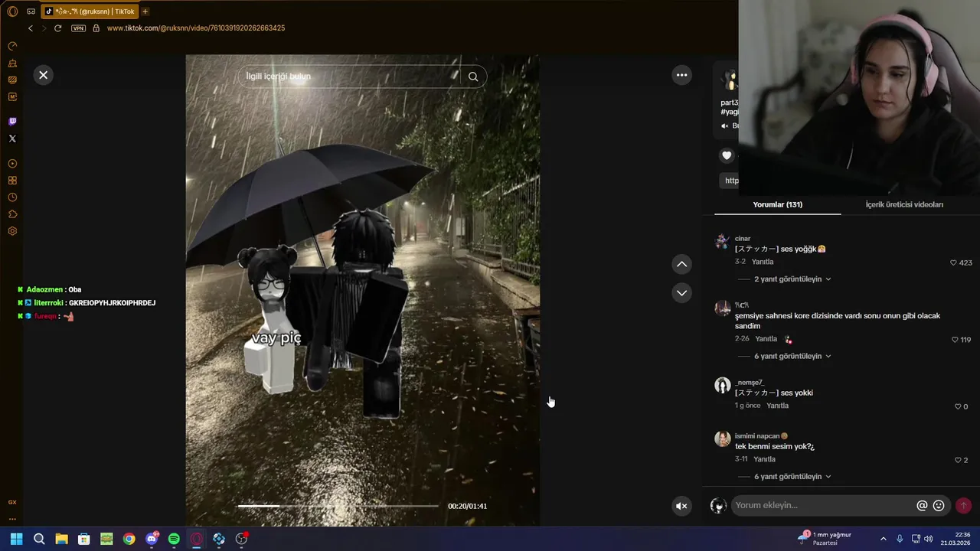Open sidebar three-dots more options
This screenshot has width=980, height=551.
[x=12, y=519]
